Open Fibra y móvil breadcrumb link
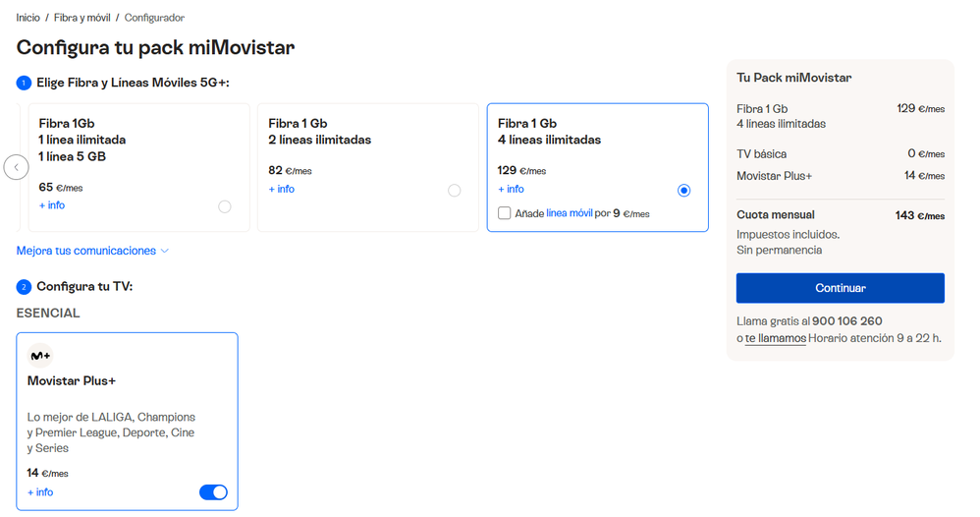This screenshot has height=517, width=980. tap(81, 18)
